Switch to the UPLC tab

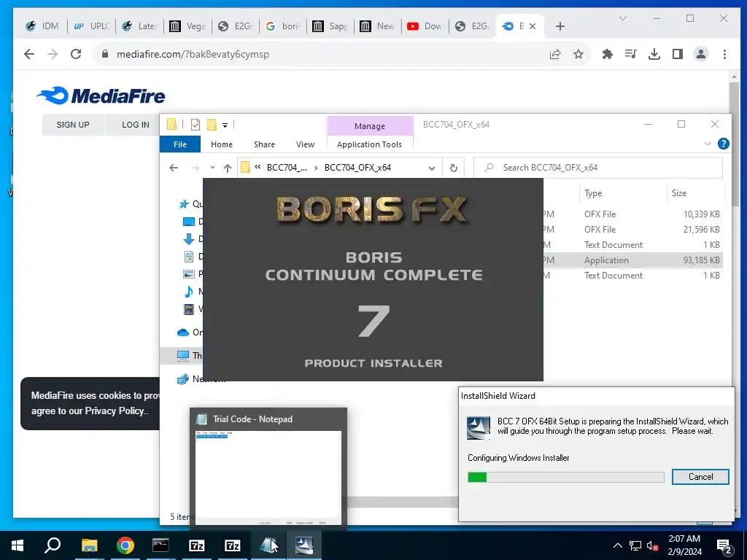tap(91, 26)
